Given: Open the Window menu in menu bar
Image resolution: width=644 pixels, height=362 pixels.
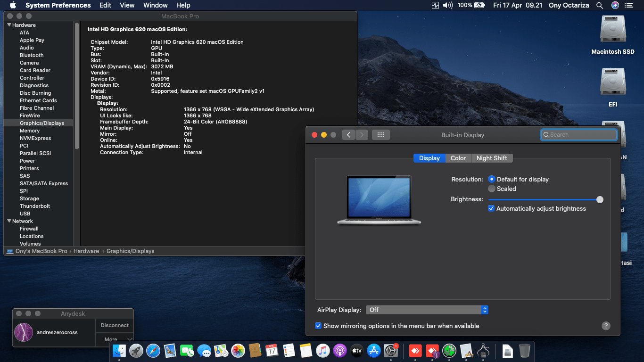Looking at the screenshot, I should tap(155, 5).
